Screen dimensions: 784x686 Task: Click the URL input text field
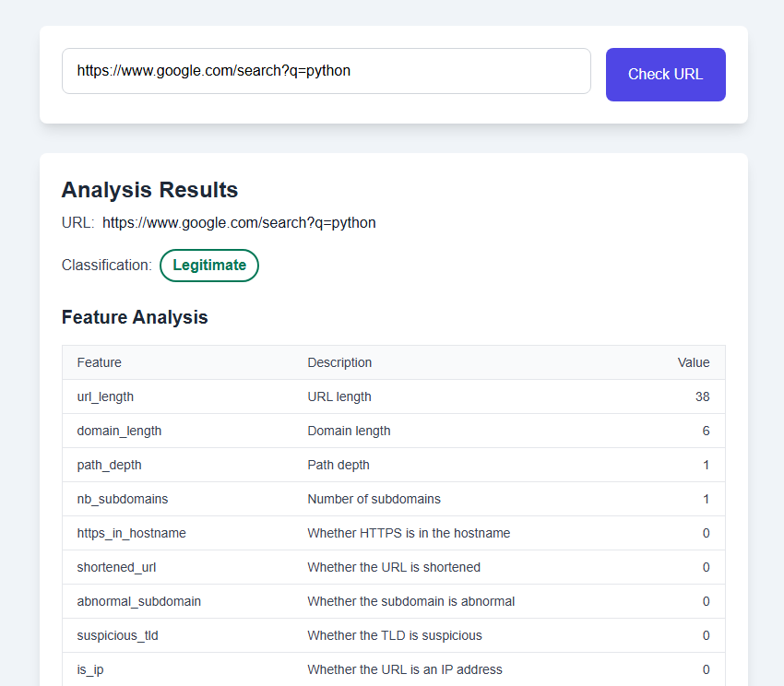tap(326, 71)
